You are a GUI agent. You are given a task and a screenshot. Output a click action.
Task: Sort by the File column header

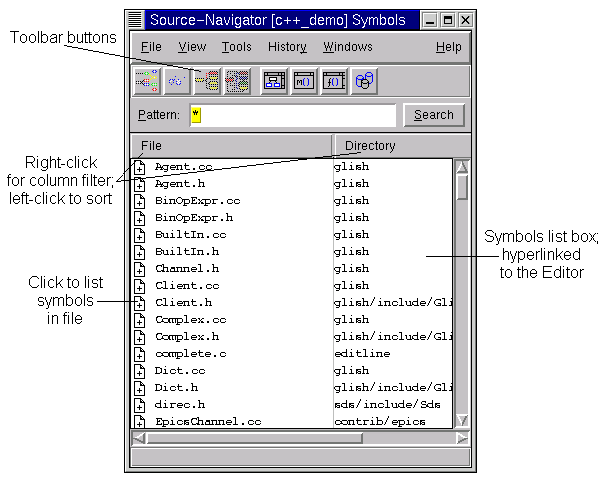(232, 146)
